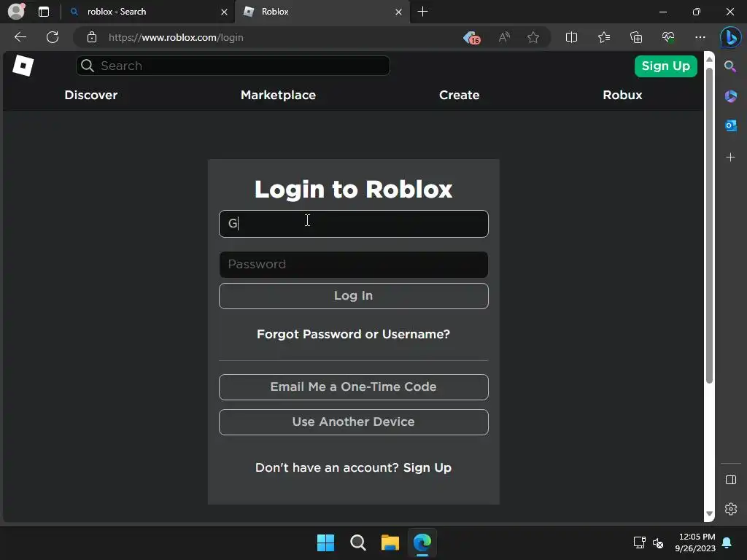Add a sidebar app with the plus

(x=730, y=157)
